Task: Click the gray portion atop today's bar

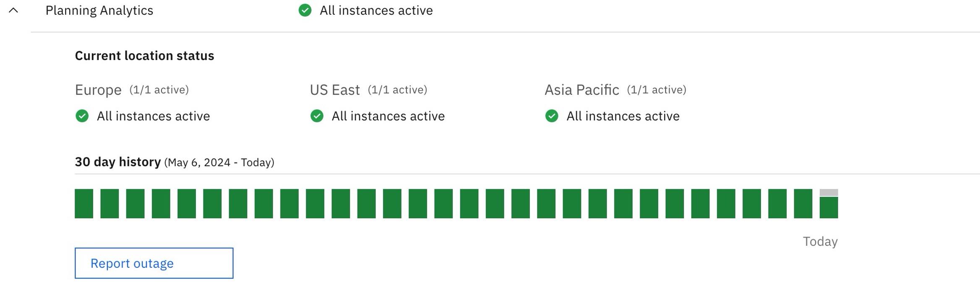Action: 829,193
